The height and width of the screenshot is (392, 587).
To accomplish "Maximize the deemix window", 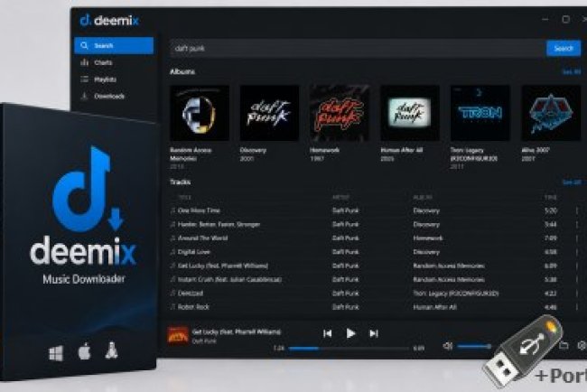I will [565, 19].
